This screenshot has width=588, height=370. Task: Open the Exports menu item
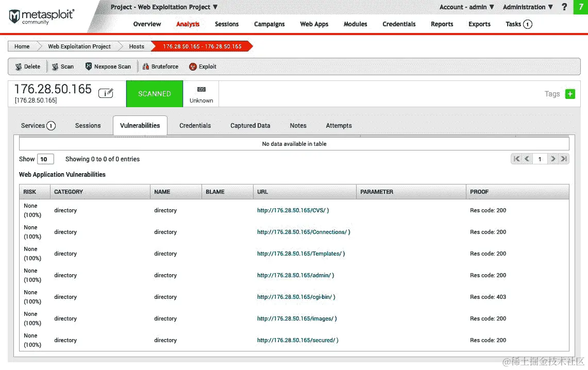pyautogui.click(x=479, y=24)
